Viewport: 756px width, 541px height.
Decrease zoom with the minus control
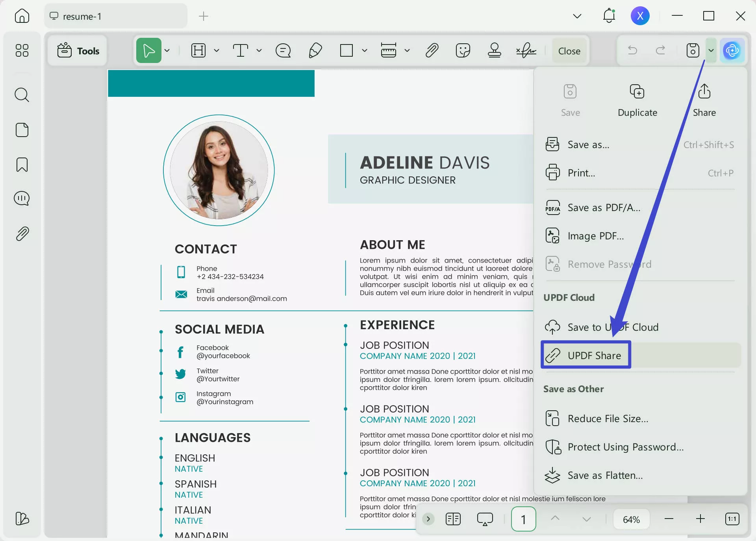669,519
